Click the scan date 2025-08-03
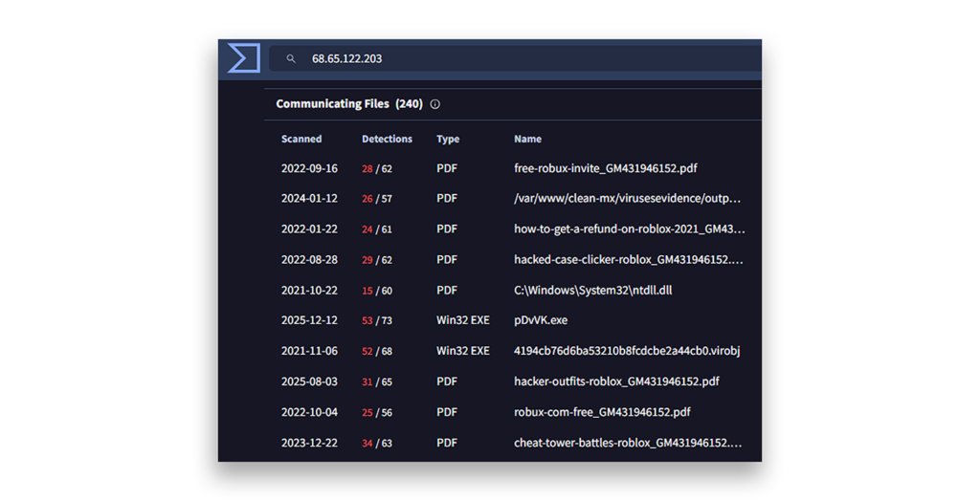This screenshot has height=501, width=980. point(309,381)
